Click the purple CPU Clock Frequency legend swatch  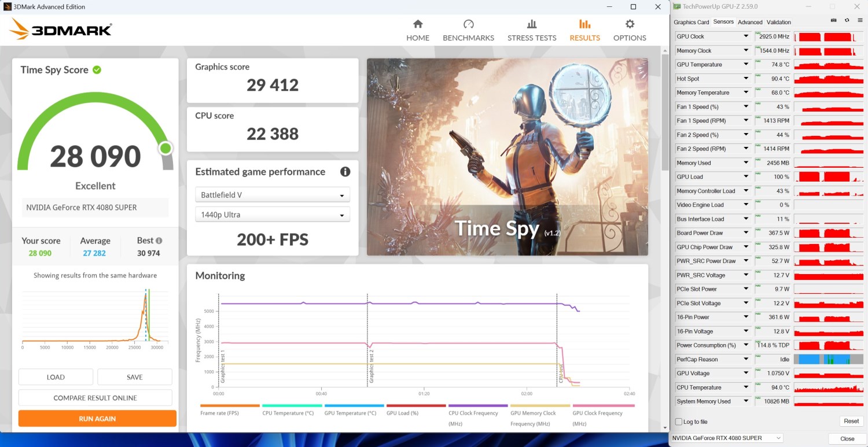coord(478,406)
